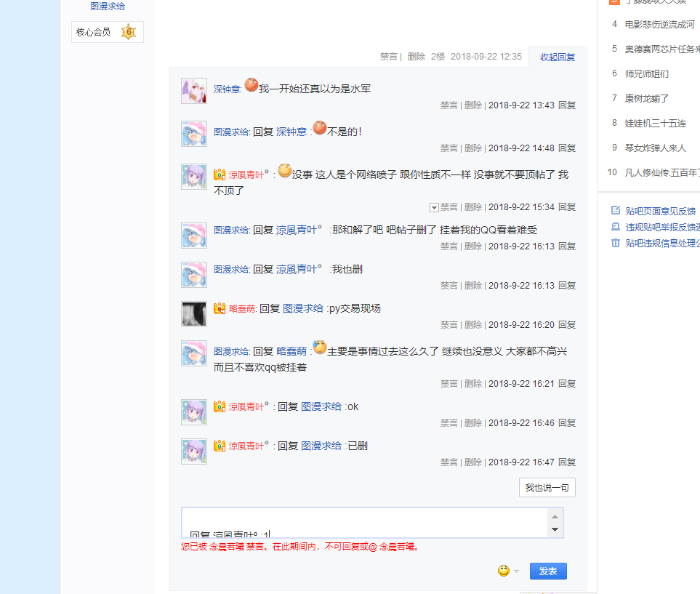Click 略鑫萌's dark avatar image
The width and height of the screenshot is (700, 594).
(194, 314)
